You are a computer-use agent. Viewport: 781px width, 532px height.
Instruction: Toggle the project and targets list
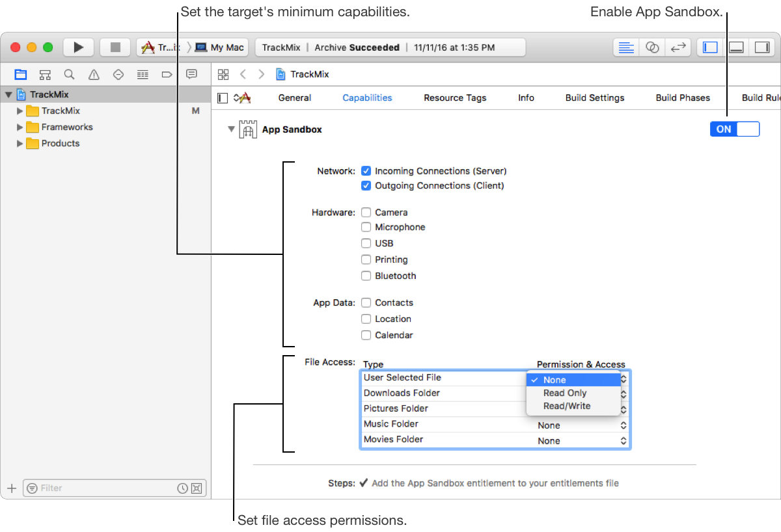coord(223,98)
